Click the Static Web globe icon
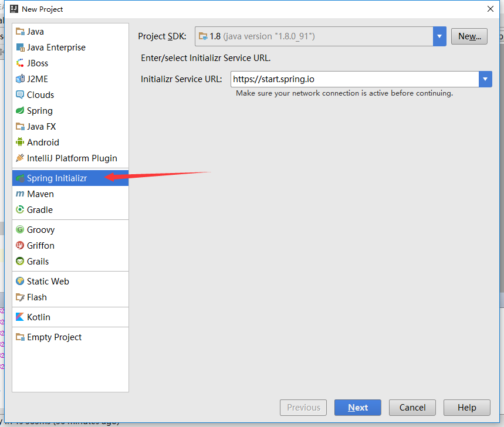The width and height of the screenshot is (504, 427). pos(20,281)
